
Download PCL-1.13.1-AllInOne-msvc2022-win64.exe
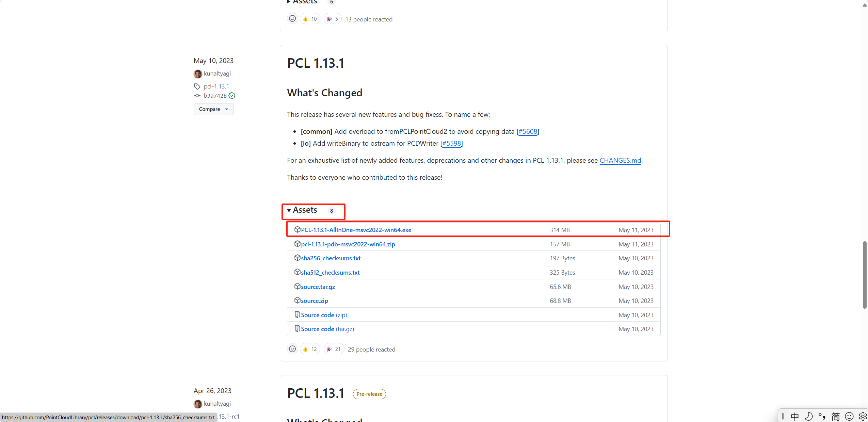356,230
